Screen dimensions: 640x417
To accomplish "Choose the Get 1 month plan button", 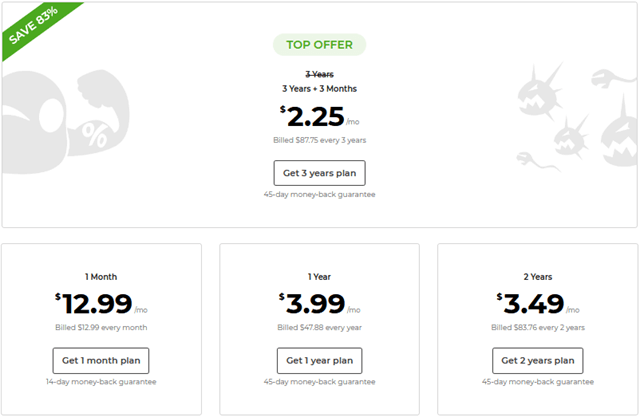I will tap(101, 360).
